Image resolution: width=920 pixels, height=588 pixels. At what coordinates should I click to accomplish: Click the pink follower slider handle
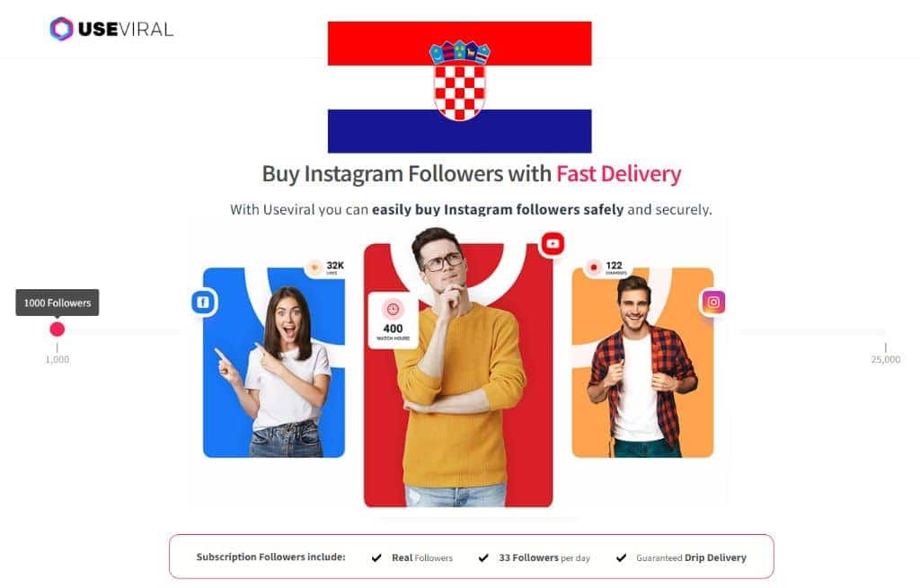57,329
